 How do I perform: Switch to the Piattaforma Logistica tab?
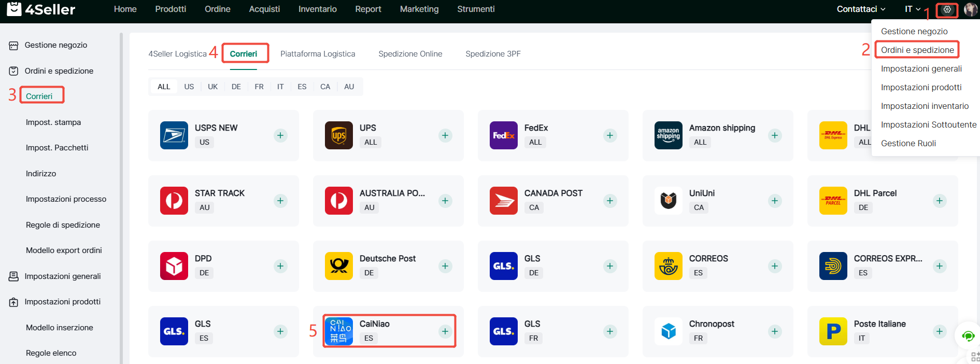pyautogui.click(x=318, y=54)
